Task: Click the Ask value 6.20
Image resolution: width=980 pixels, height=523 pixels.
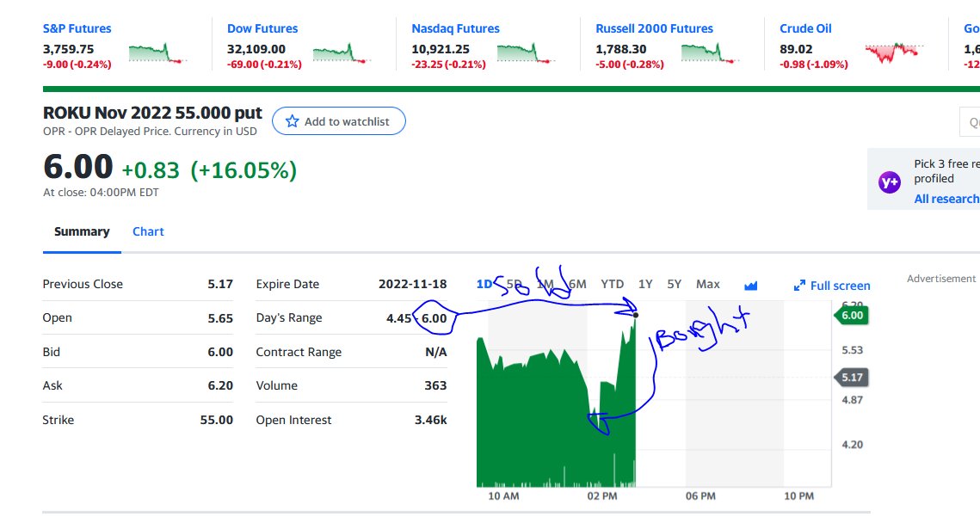Action: [x=220, y=385]
